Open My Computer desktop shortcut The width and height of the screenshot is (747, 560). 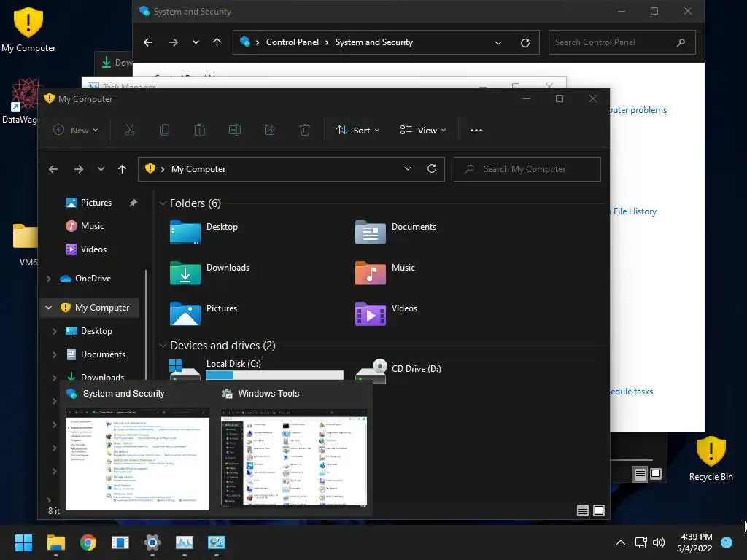[28, 29]
